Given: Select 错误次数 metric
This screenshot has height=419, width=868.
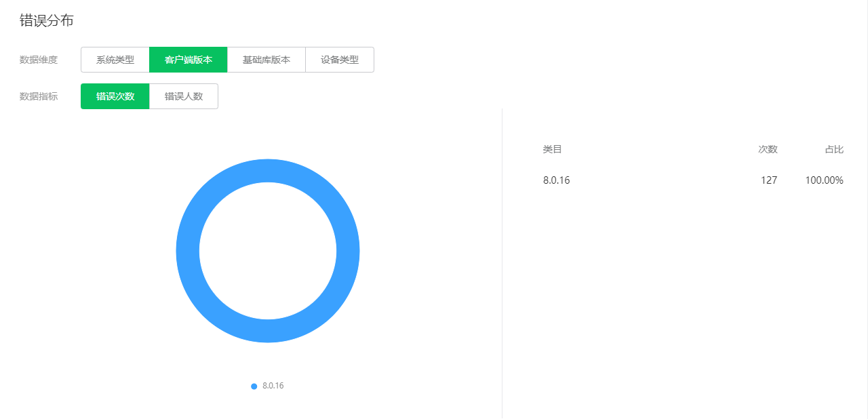Looking at the screenshot, I should 115,96.
